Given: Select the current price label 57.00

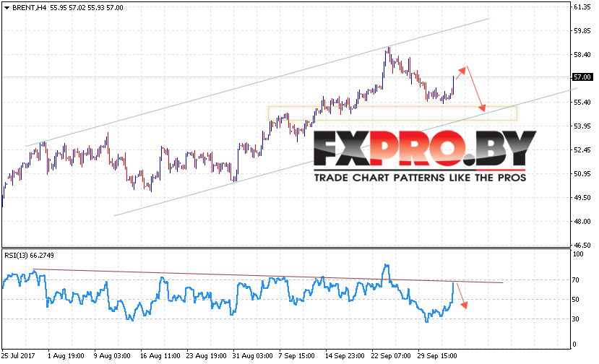Looking at the screenshot, I should click(582, 77).
